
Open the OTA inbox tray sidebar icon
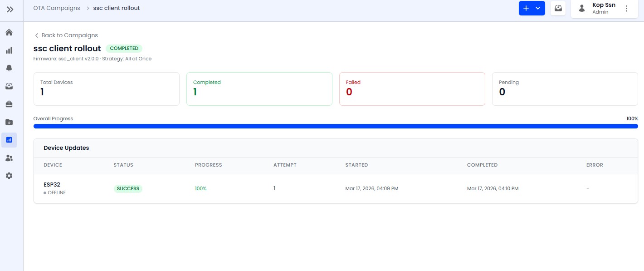tap(9, 86)
